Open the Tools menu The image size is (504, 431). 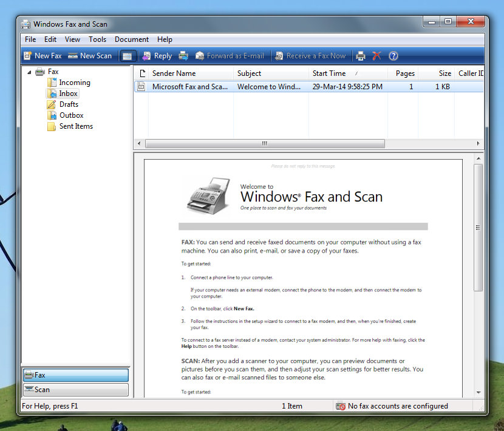(97, 39)
